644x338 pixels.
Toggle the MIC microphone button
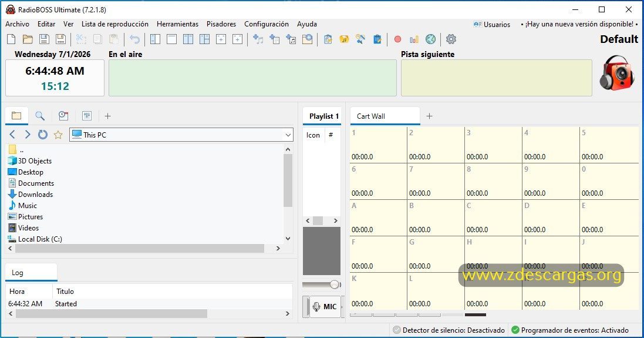tap(325, 306)
